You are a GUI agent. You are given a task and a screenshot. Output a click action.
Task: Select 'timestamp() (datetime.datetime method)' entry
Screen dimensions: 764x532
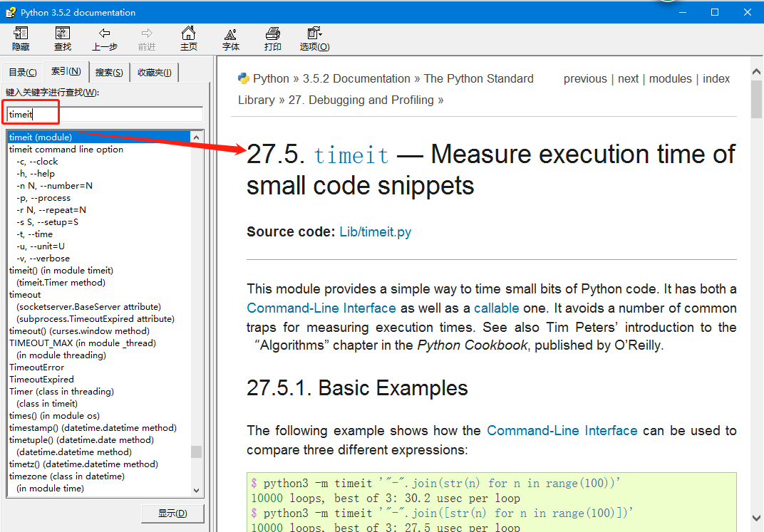[x=93, y=428]
